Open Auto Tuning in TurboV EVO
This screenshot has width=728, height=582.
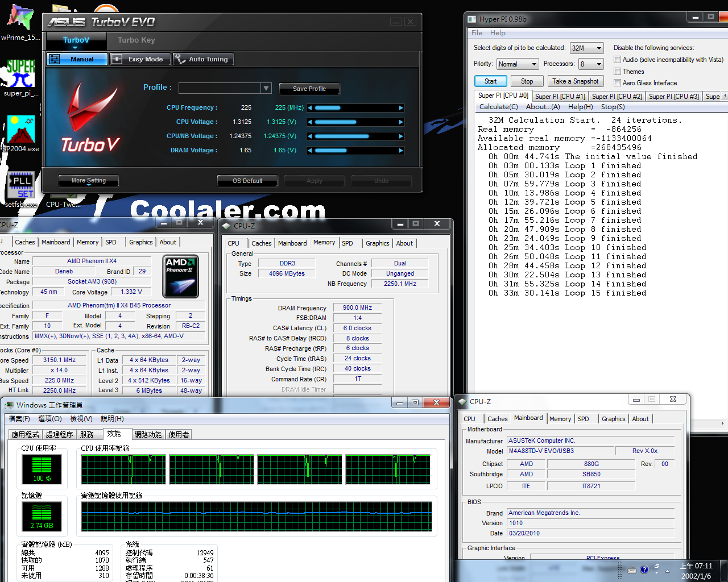pyautogui.click(x=203, y=59)
